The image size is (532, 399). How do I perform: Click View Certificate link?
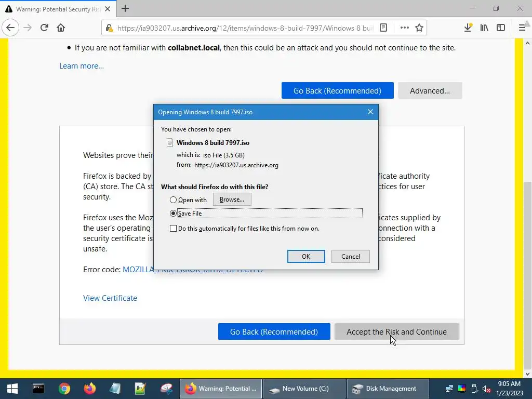(110, 298)
